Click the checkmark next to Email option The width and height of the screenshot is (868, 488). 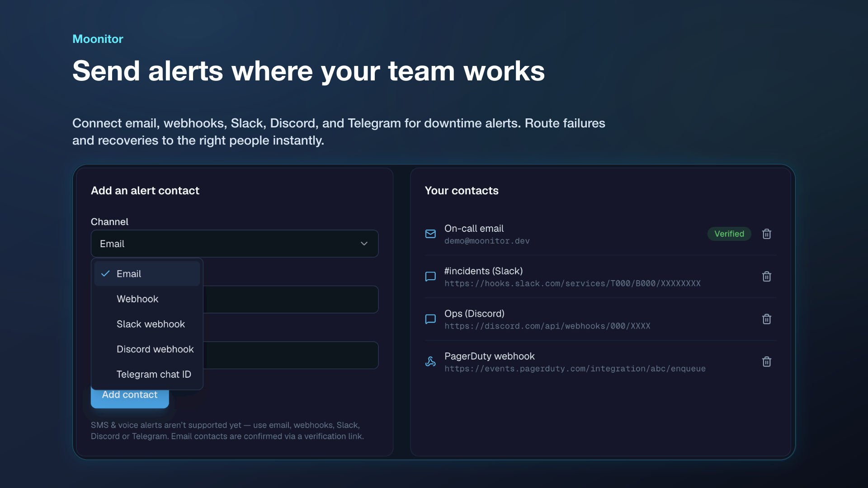click(x=105, y=274)
